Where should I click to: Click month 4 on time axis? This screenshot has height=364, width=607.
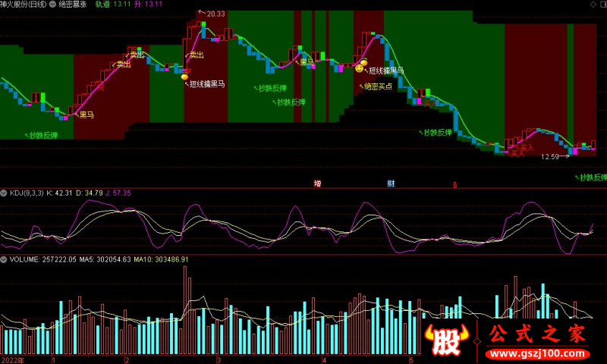[325, 360]
